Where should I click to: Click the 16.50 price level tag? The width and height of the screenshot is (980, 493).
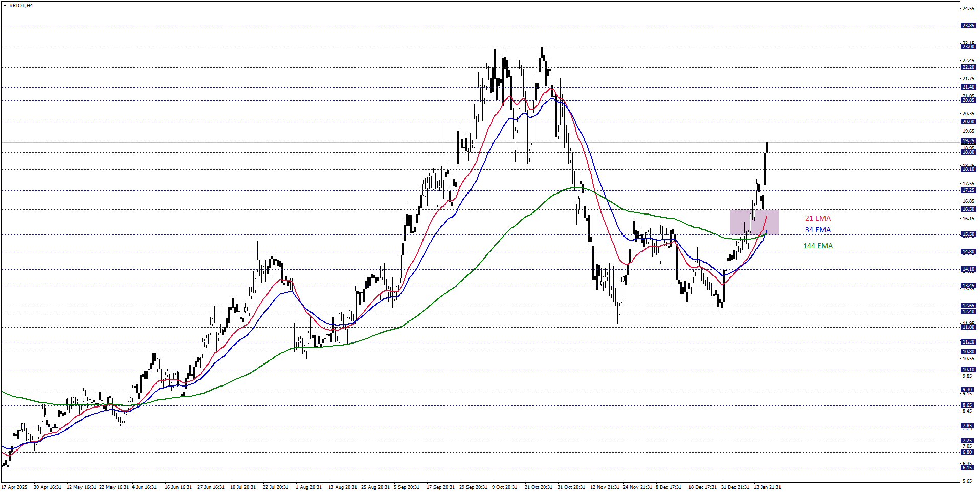968,209
